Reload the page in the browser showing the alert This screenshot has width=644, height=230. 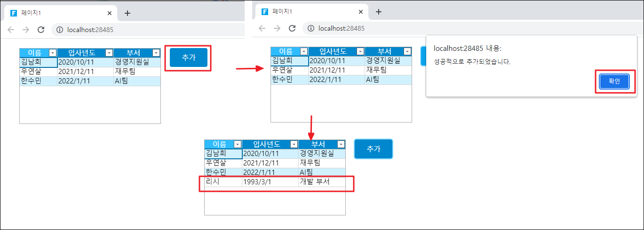click(292, 28)
